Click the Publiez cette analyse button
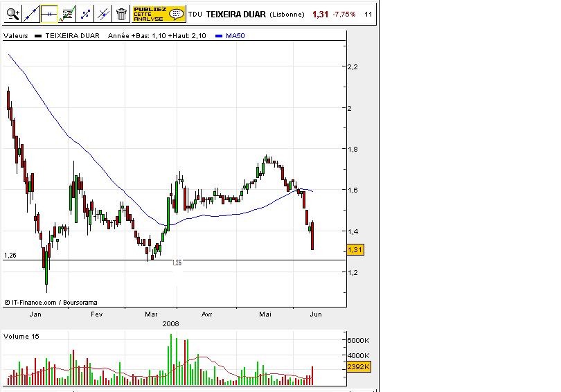 159,15
